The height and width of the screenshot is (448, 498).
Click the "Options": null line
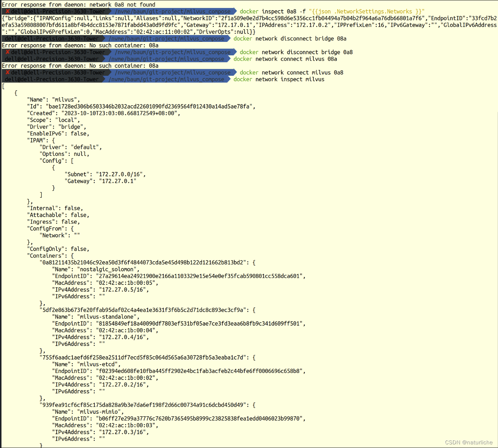pyautogui.click(x=64, y=154)
